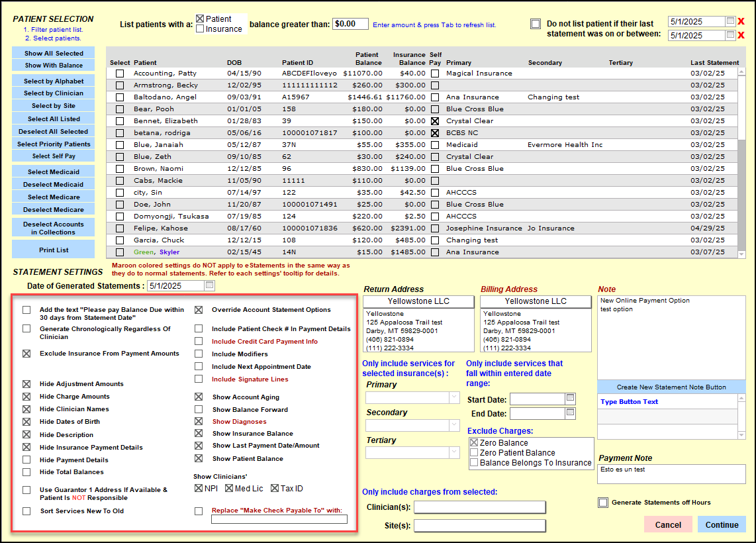Clear the second last-statement date with red X
Viewport: 756px width, 543px height.
(x=741, y=36)
